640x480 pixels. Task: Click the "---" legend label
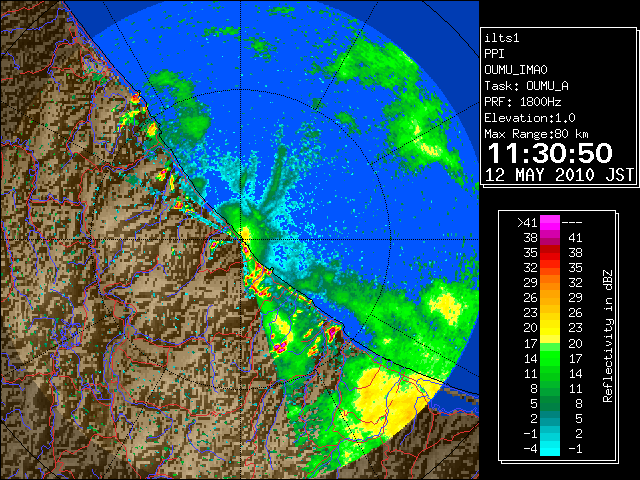point(572,222)
